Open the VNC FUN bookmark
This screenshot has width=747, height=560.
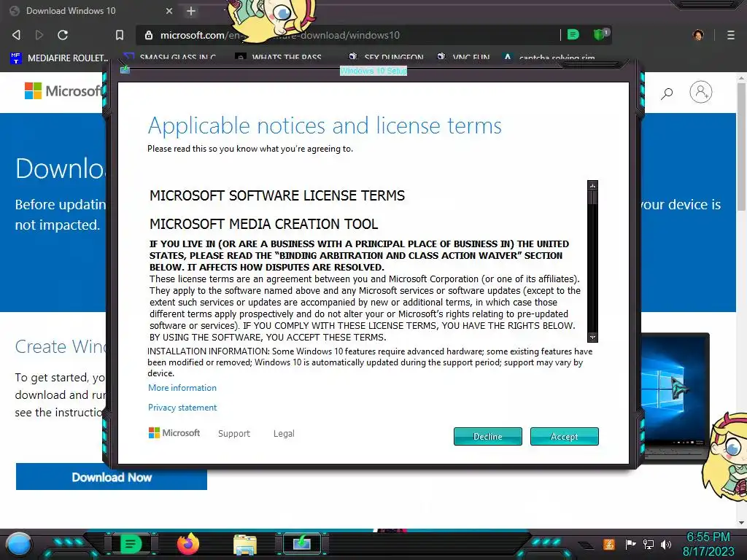[x=463, y=58]
